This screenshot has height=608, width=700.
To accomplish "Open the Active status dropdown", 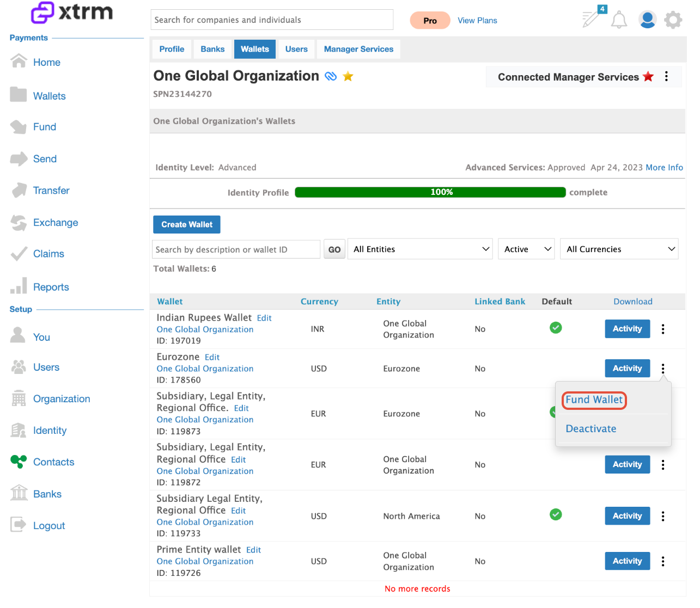I will [x=526, y=249].
